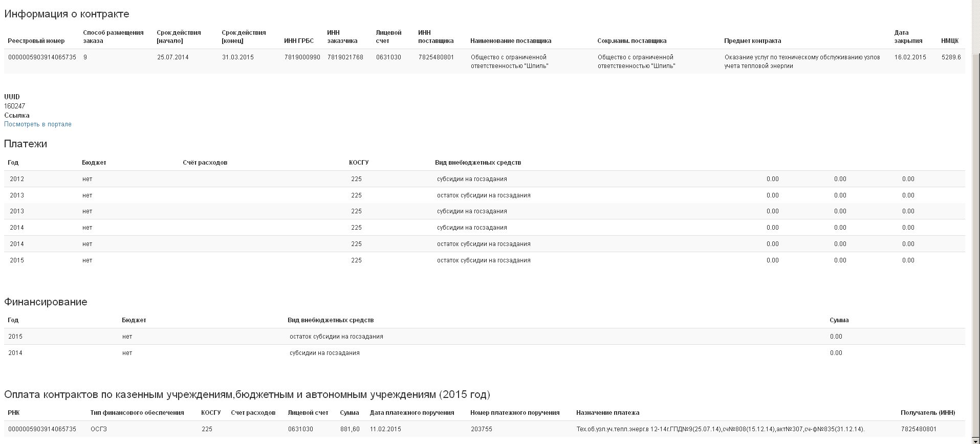Click the 'Сумма' header in Финансирование
This screenshot has height=444, width=980.
tap(839, 320)
